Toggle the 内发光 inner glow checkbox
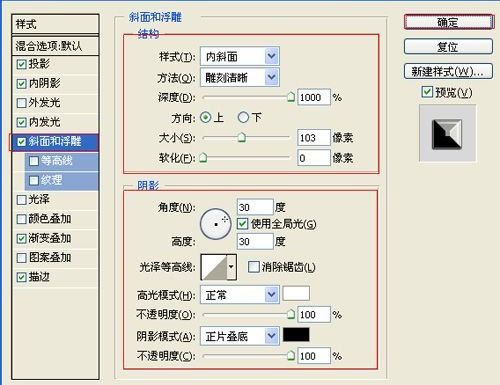500x385 pixels. [x=21, y=122]
